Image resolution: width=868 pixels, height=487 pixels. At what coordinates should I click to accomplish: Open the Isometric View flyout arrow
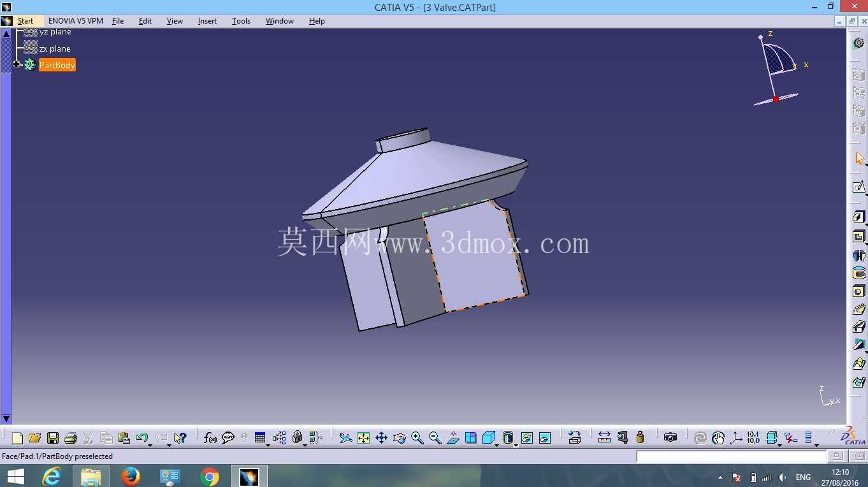(x=496, y=444)
